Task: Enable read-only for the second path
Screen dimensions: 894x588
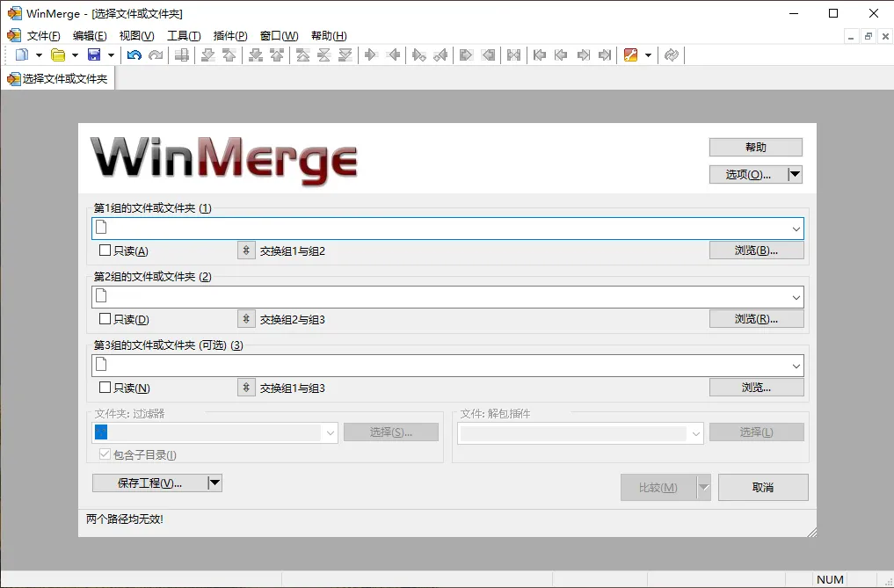Action: pyautogui.click(x=103, y=318)
